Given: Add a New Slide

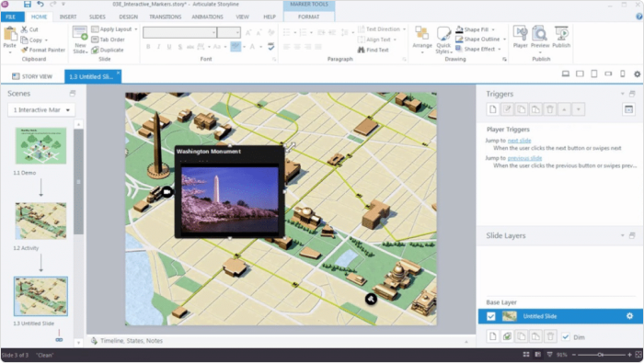Looking at the screenshot, I should pyautogui.click(x=80, y=40).
